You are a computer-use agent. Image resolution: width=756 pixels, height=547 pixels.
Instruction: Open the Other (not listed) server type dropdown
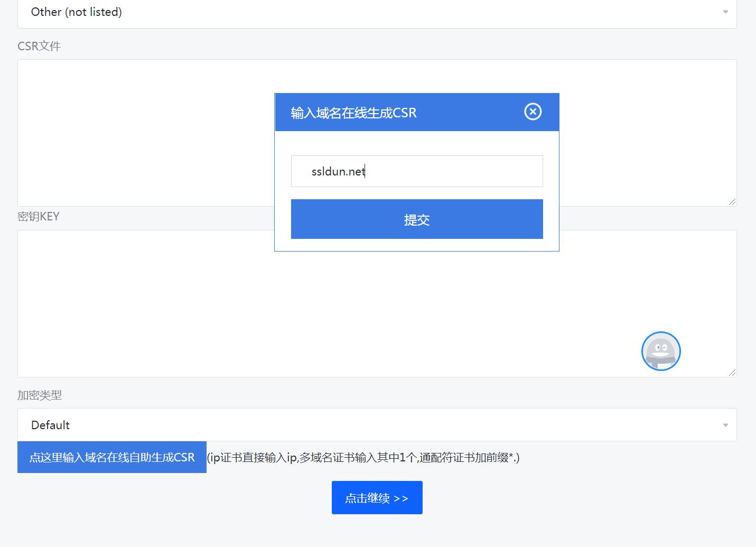click(x=370, y=12)
